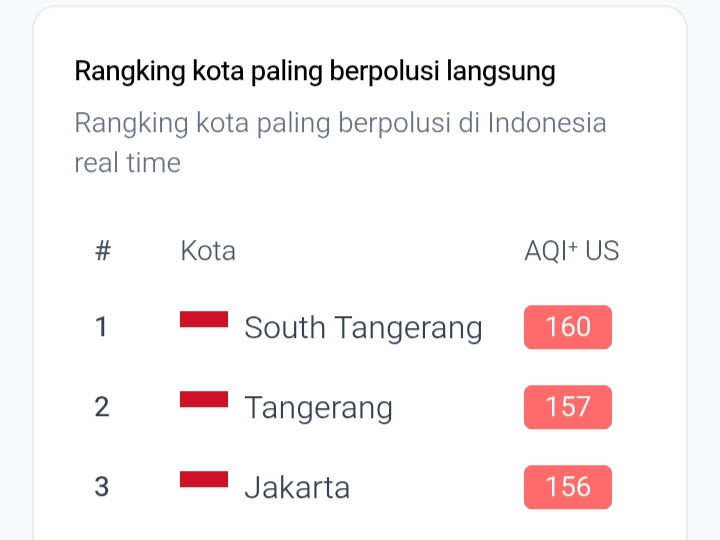Select the rank number 2
This screenshot has height=540, width=720.
[101, 407]
